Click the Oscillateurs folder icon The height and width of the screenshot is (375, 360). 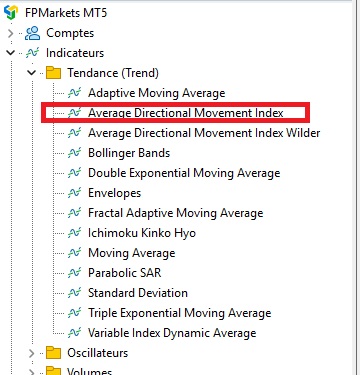click(53, 353)
